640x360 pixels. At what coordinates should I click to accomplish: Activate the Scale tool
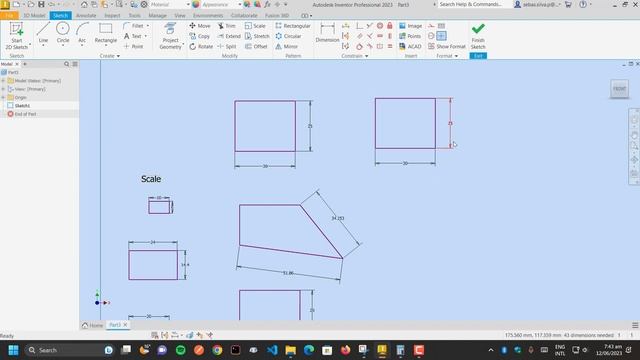tap(255, 26)
